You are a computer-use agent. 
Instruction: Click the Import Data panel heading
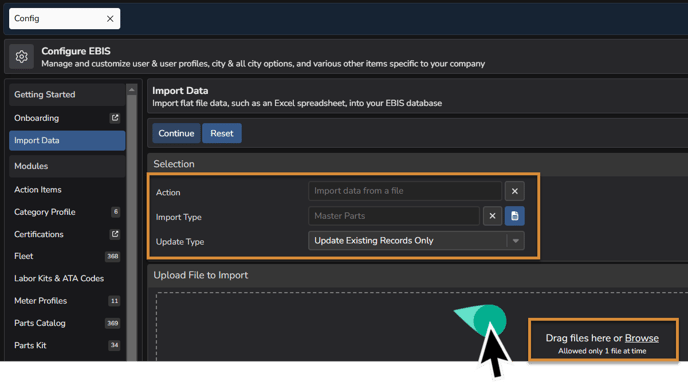[180, 91]
